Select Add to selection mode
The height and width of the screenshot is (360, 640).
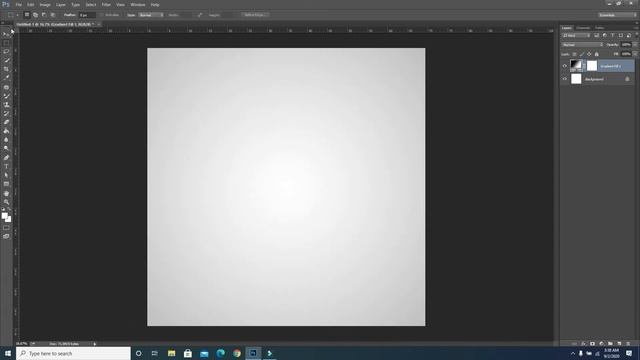coord(36,15)
